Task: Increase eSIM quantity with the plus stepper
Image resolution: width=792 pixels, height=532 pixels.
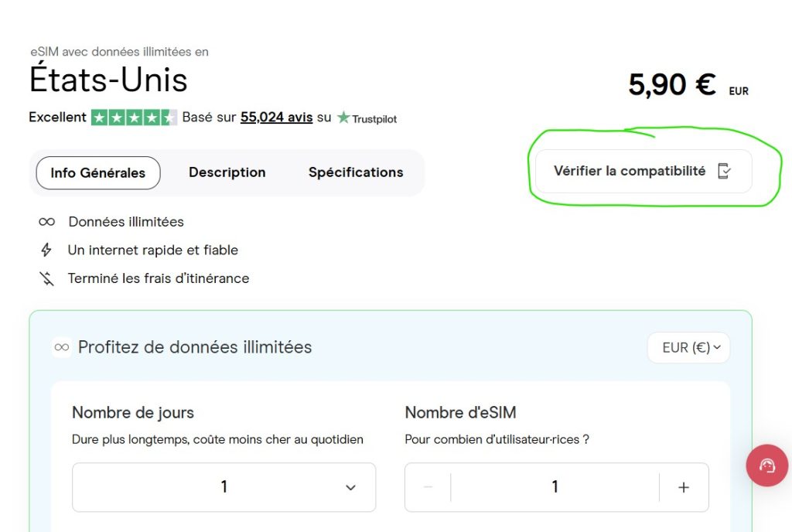Action: coord(683,487)
